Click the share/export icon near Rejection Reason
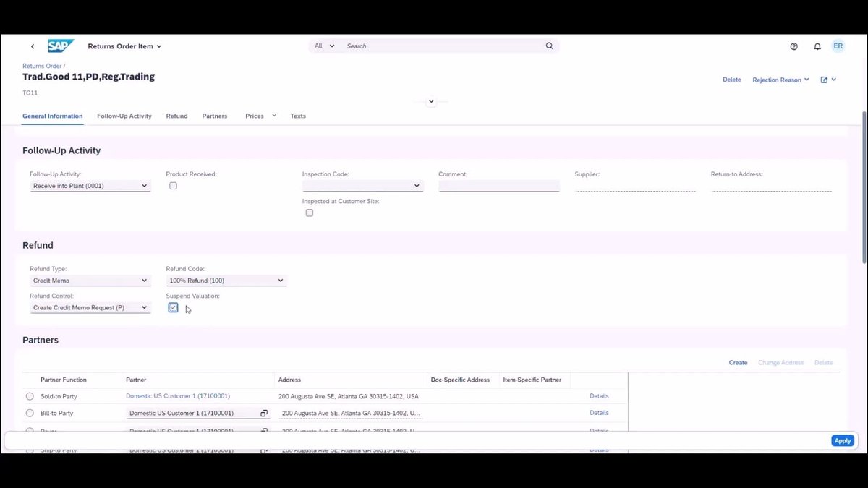Image resolution: width=868 pixels, height=488 pixels. click(x=823, y=80)
